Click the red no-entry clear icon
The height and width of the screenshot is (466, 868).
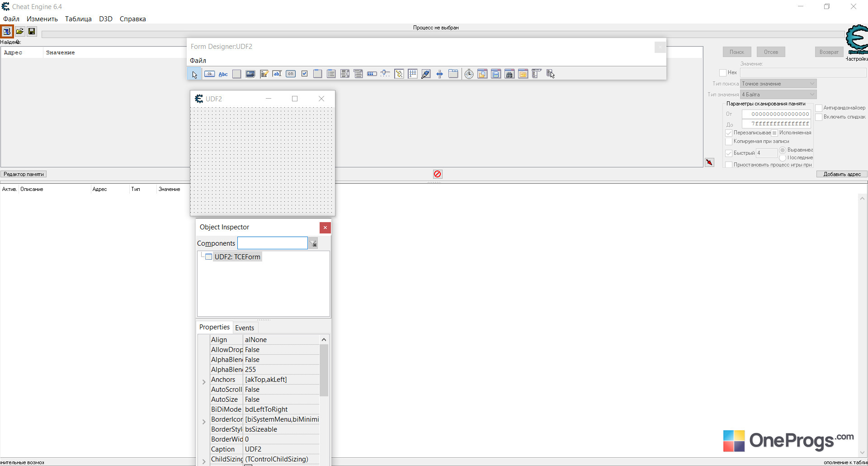[x=438, y=174]
